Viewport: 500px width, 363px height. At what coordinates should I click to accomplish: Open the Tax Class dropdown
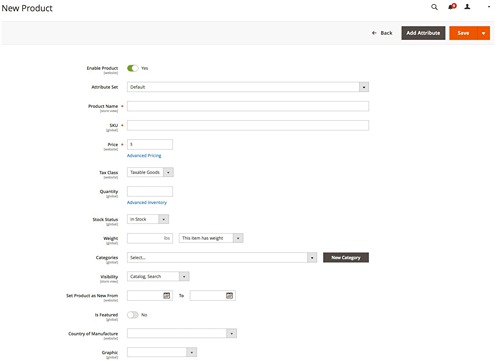pyautogui.click(x=150, y=172)
